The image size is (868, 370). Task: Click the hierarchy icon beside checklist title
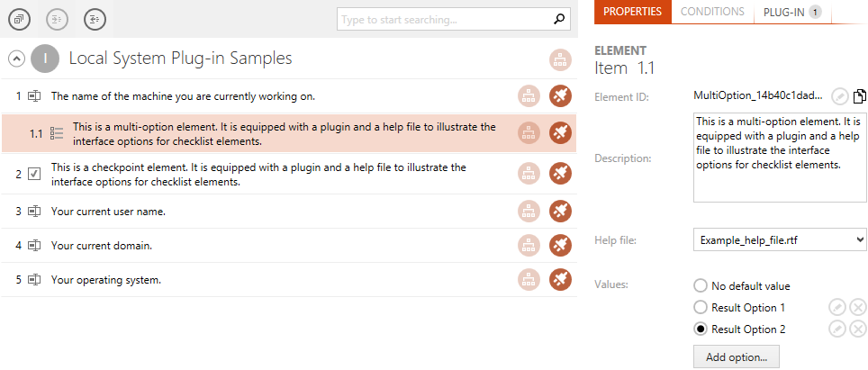pyautogui.click(x=560, y=59)
